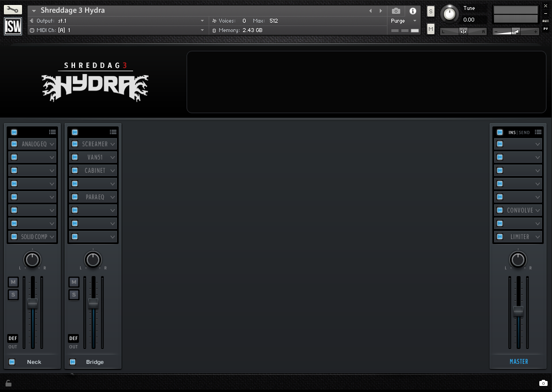Switch the Master effects to INS tab
This screenshot has height=392, width=552.
point(512,133)
